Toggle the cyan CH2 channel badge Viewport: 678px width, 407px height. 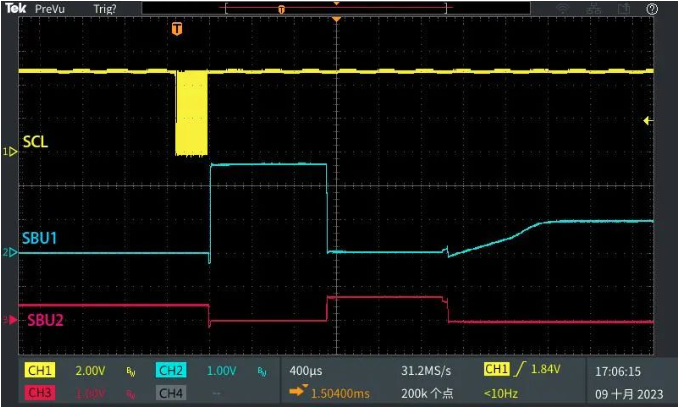[171, 371]
